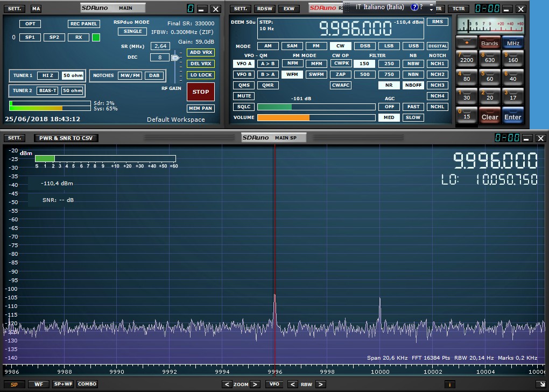The width and height of the screenshot is (549, 392).
Task: Click ADD VRX button
Action: pyautogui.click(x=201, y=53)
